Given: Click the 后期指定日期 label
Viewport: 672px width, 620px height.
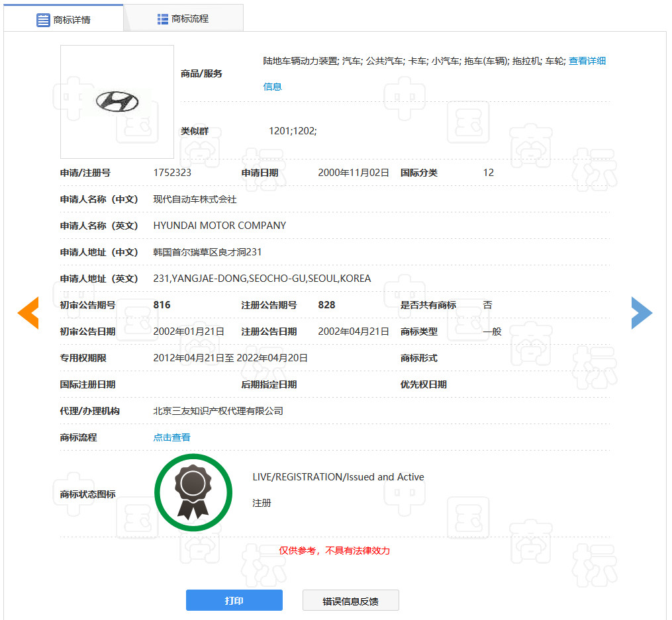Looking at the screenshot, I should click(269, 384).
